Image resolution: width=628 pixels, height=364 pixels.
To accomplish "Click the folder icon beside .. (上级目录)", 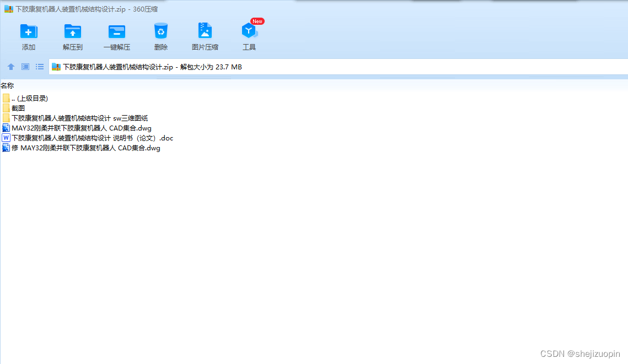I will click(x=6, y=98).
